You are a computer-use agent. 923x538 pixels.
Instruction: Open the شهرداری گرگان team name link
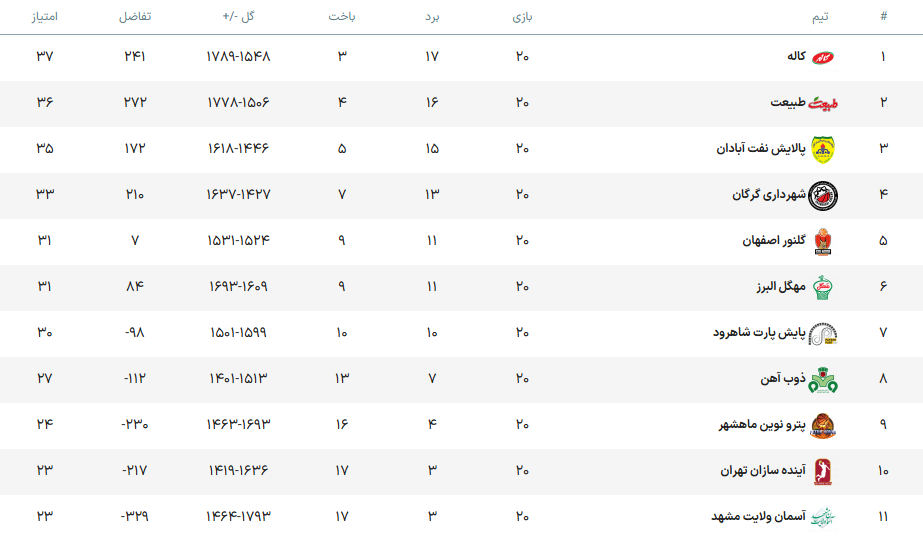click(x=768, y=195)
